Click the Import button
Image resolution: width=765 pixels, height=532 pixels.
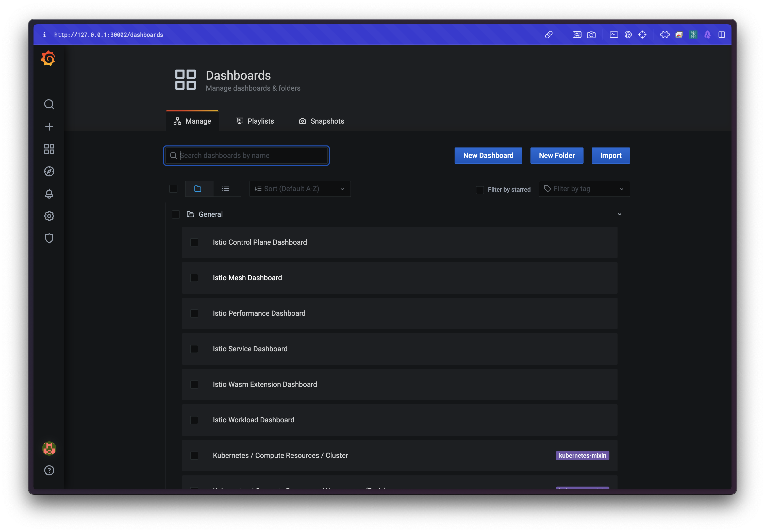pyautogui.click(x=611, y=156)
